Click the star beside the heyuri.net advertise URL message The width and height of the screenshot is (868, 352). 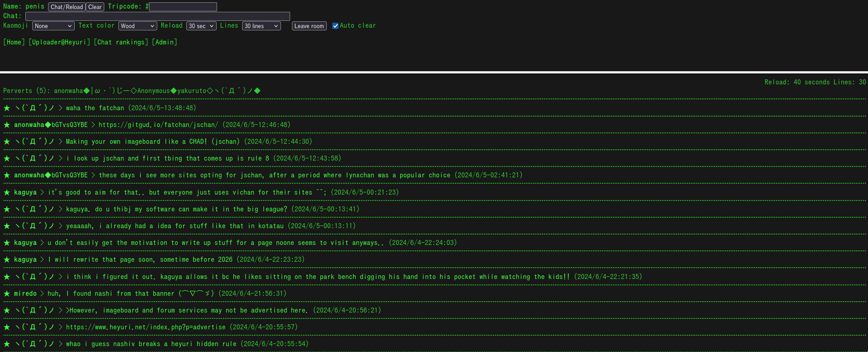(7, 327)
